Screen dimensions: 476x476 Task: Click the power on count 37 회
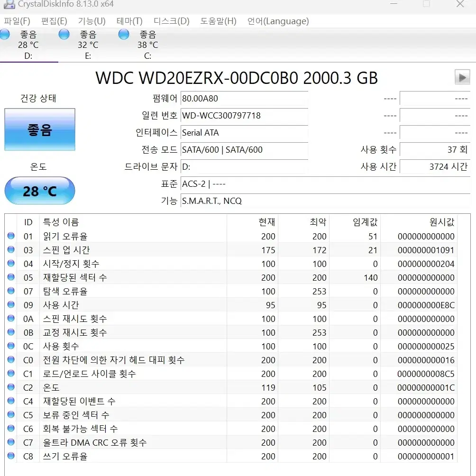point(435,149)
